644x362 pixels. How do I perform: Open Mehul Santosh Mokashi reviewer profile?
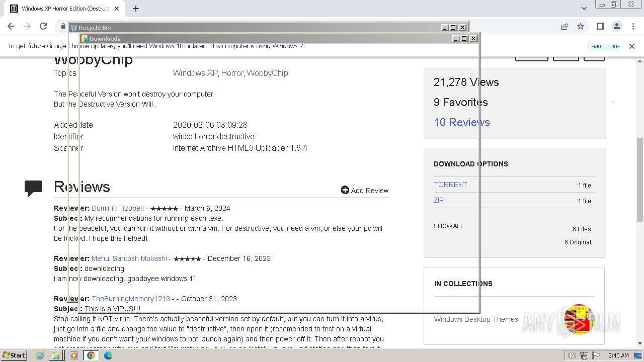[x=129, y=258]
